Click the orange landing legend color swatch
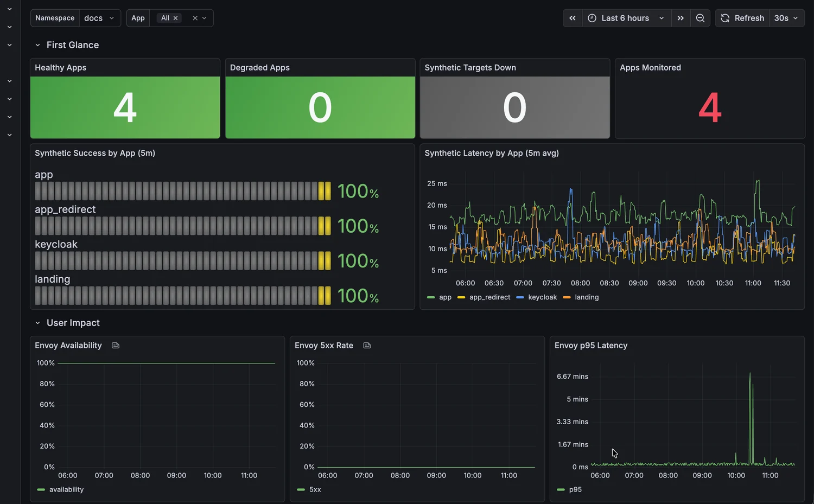The width and height of the screenshot is (814, 504). point(567,297)
